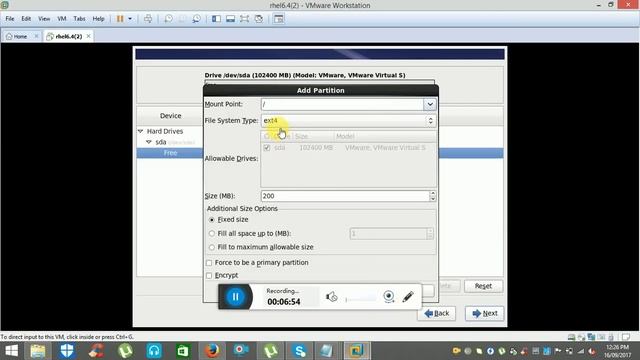Adjust the recorder volume slider
Screen dimensions: 640x360
click(361, 300)
